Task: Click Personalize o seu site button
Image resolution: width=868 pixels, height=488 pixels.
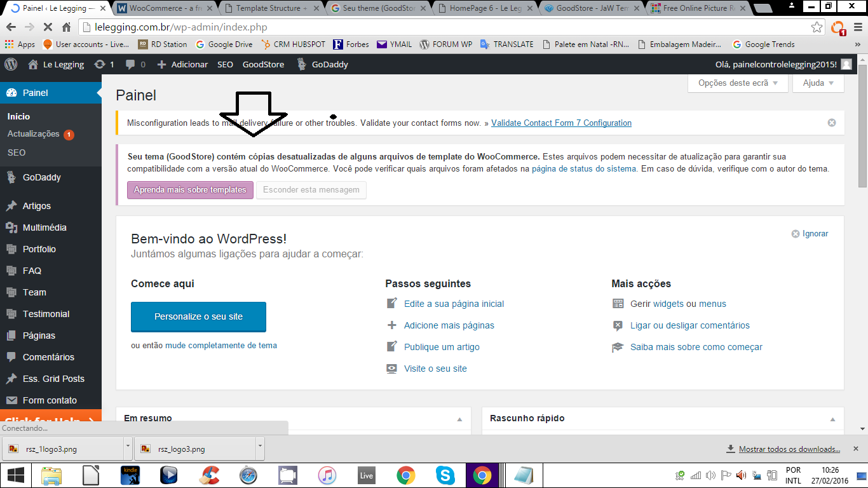Action: coord(198,316)
